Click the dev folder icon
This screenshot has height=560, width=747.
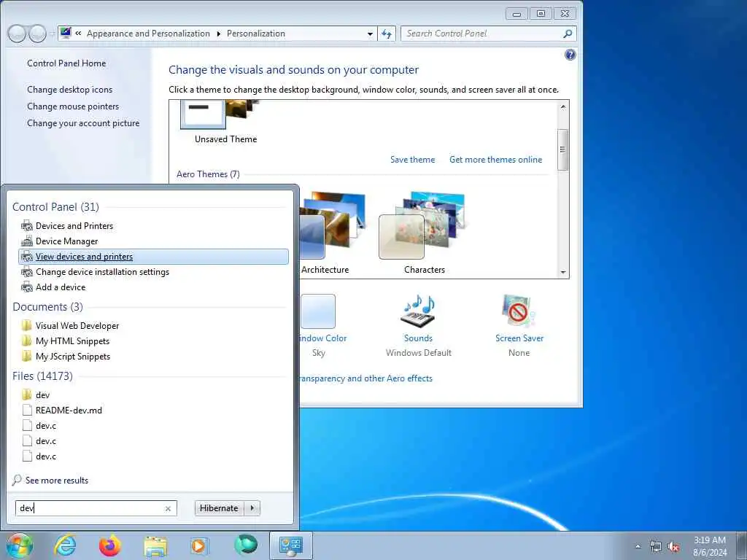[27, 394]
